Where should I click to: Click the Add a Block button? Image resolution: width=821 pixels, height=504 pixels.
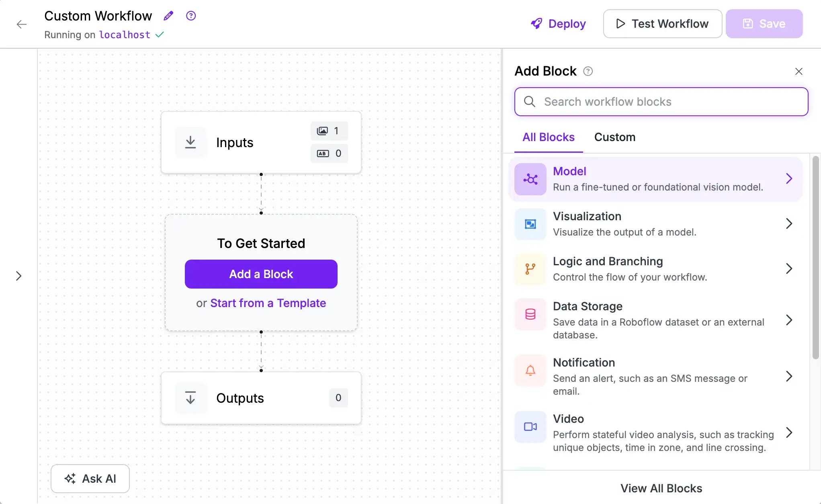261,274
